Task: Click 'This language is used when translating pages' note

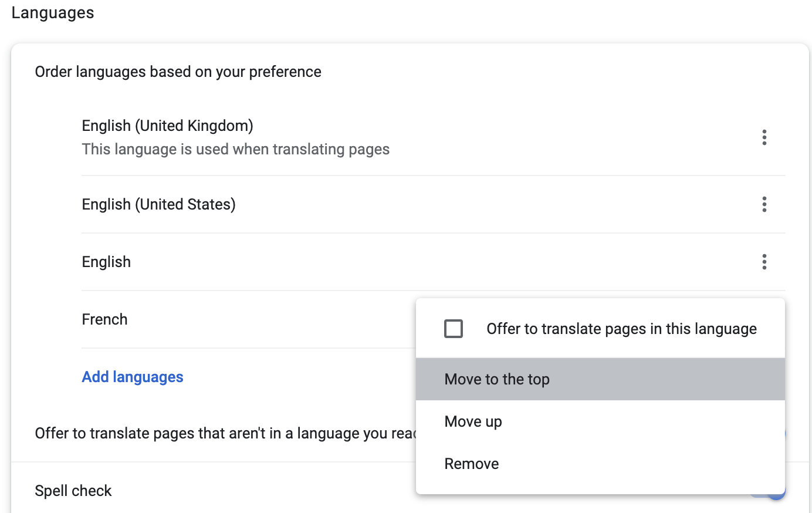Action: pyautogui.click(x=235, y=149)
